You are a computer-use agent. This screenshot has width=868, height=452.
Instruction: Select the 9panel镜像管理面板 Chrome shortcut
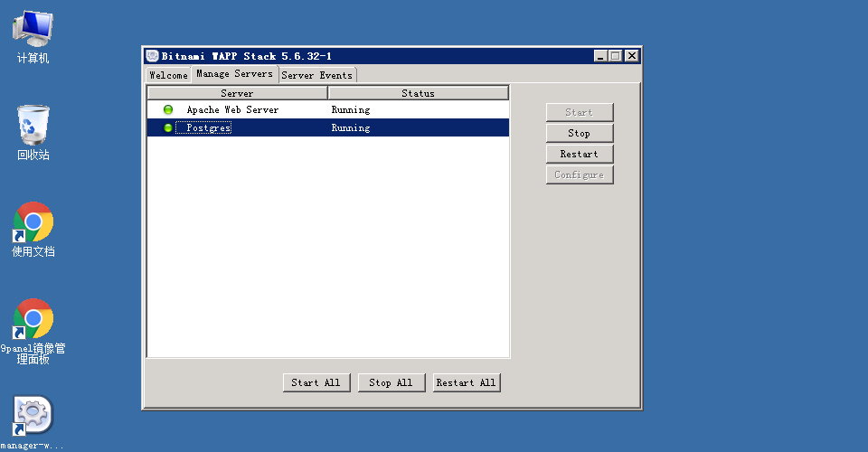coord(33,331)
